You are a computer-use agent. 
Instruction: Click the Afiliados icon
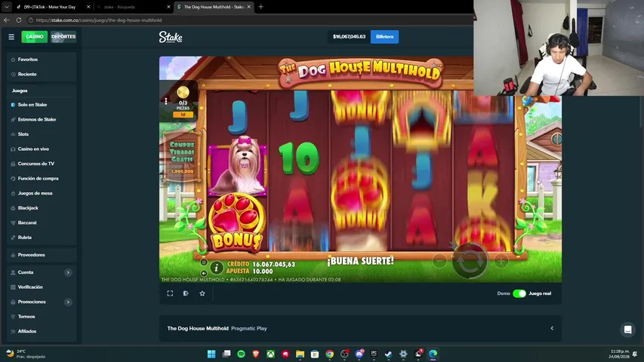[13, 332]
